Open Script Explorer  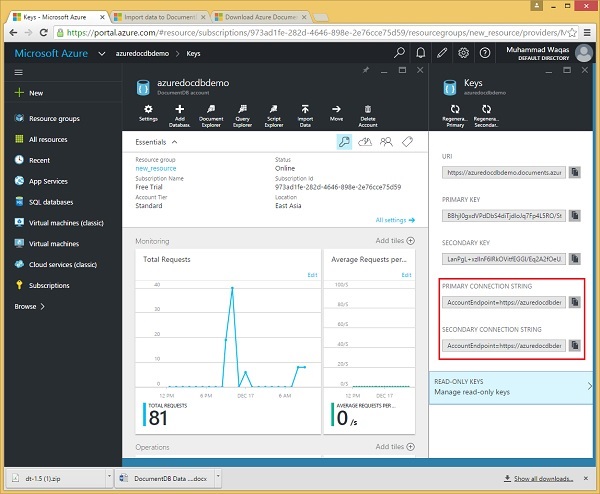point(274,116)
